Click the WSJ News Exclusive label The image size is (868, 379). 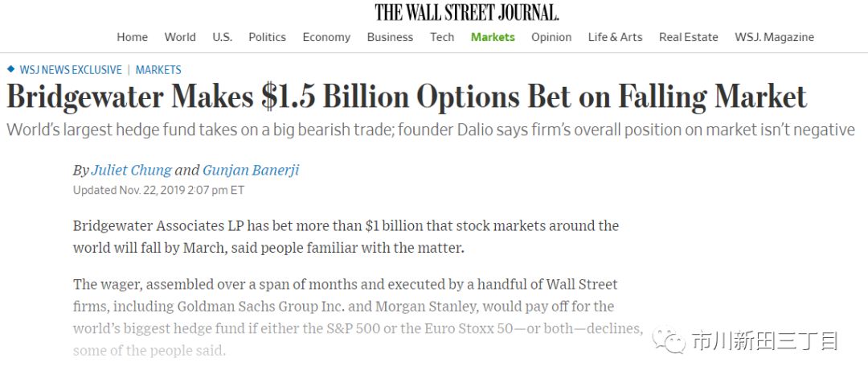pyautogui.click(x=71, y=70)
